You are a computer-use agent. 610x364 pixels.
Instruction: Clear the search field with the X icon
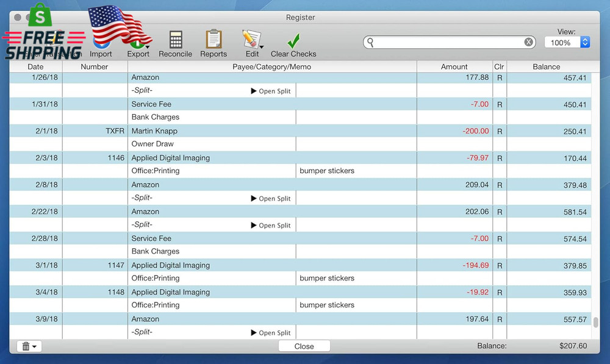[x=528, y=41]
